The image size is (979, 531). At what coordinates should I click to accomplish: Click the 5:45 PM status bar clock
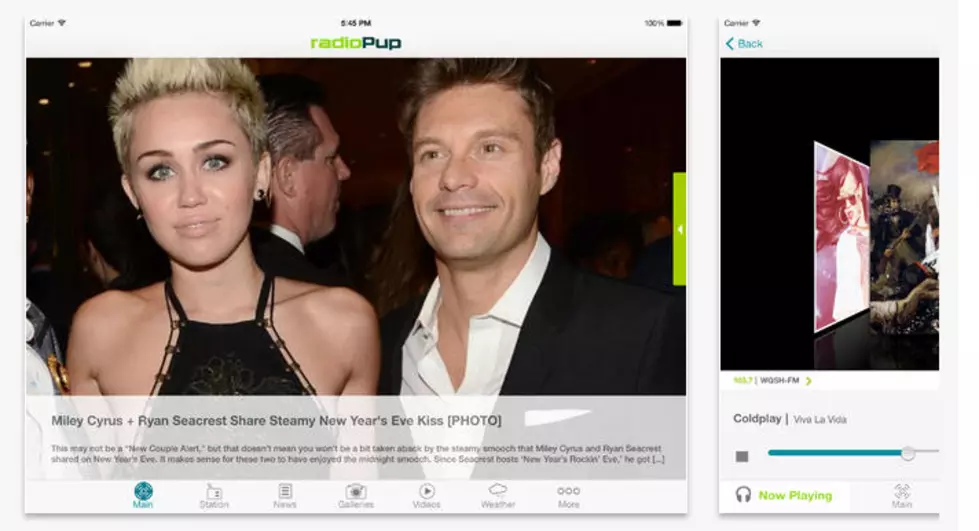click(x=356, y=23)
